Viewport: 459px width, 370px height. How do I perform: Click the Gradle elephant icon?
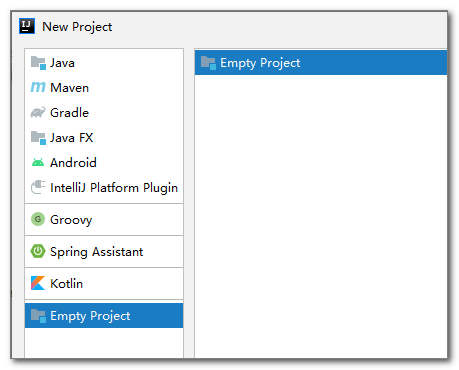tap(38, 112)
